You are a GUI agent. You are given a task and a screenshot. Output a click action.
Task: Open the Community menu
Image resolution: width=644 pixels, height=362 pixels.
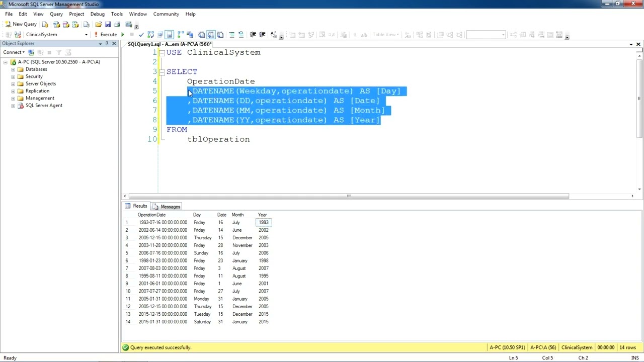click(x=166, y=14)
